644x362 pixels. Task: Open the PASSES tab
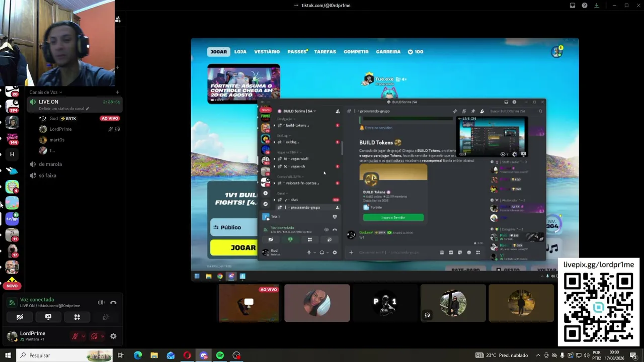(x=297, y=52)
